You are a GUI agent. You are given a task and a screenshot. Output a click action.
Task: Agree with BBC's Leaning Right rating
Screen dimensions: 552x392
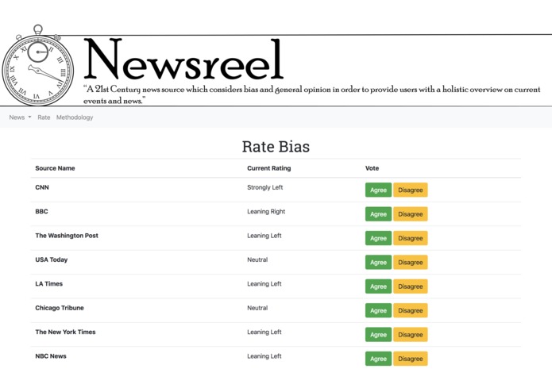[x=378, y=214]
